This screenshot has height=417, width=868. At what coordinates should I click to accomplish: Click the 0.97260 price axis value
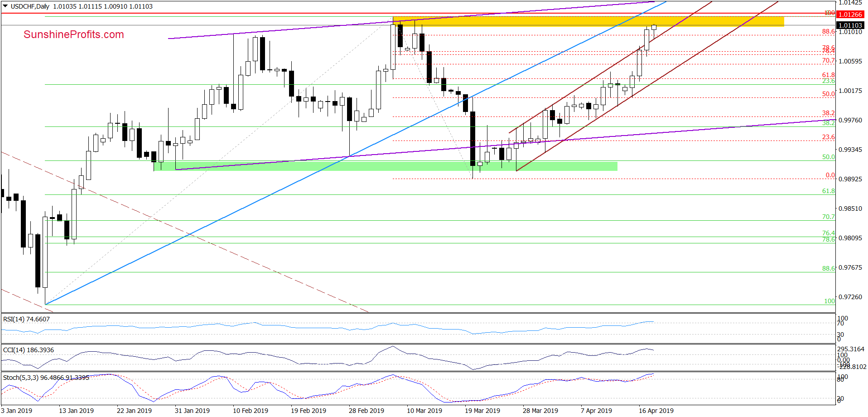click(x=850, y=297)
